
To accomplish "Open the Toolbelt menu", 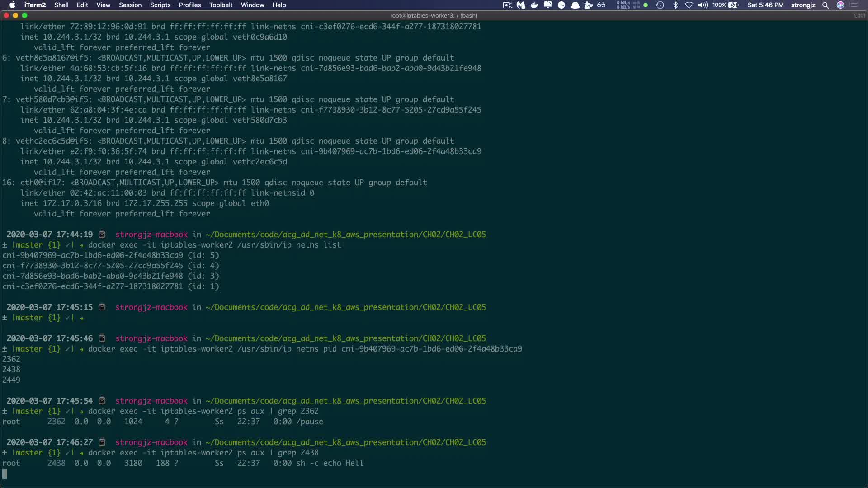I will coord(221,5).
